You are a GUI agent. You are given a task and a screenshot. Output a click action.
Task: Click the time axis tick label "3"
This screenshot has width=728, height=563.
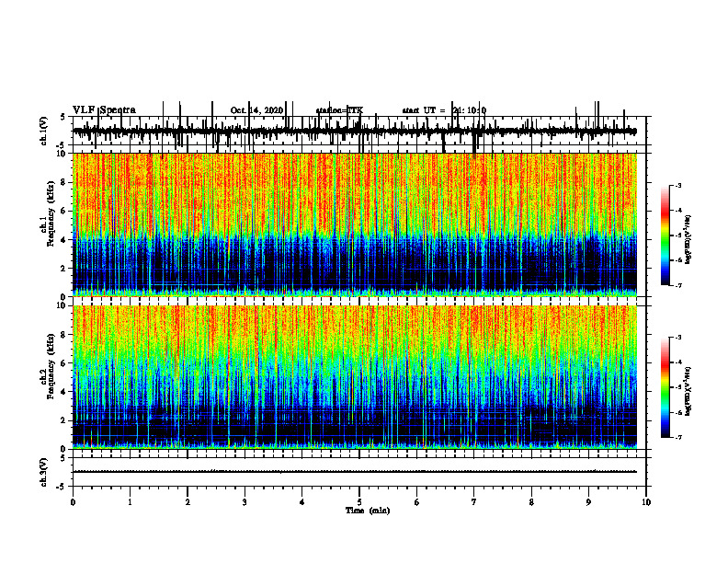tap(245, 502)
